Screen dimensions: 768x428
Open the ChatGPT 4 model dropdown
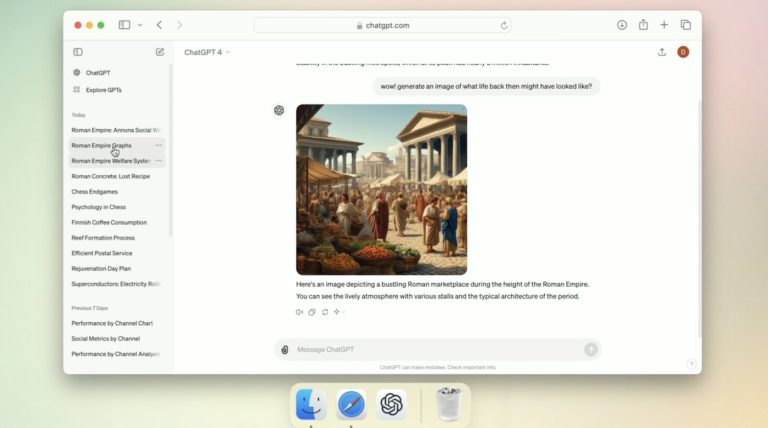[x=207, y=52]
